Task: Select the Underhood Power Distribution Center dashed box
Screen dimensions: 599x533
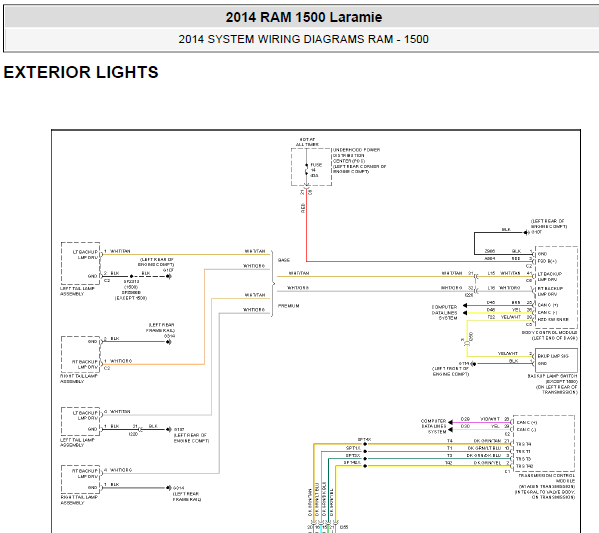Action: (311, 167)
